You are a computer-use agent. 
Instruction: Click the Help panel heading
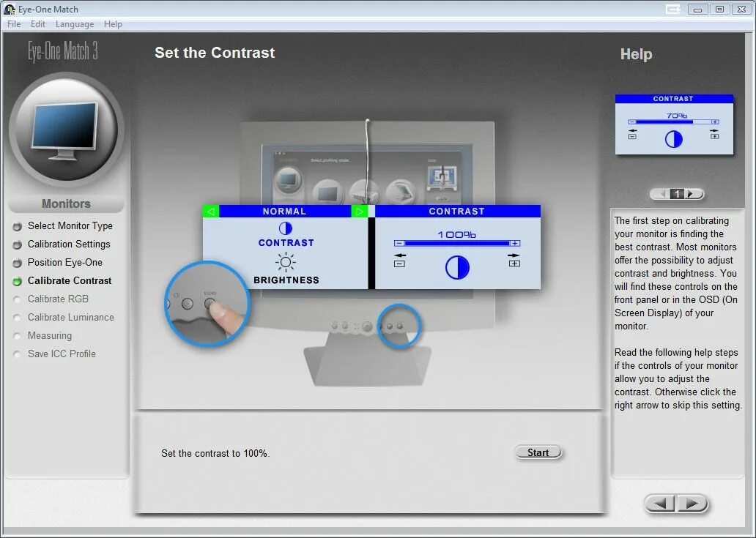click(636, 54)
